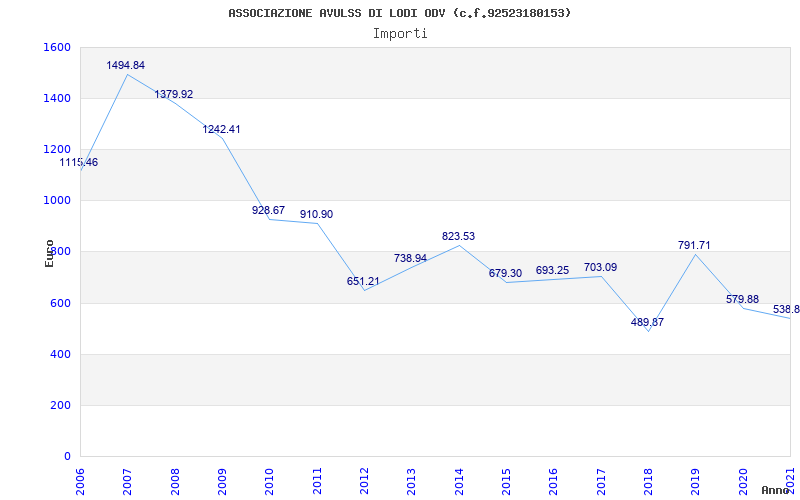The width and height of the screenshot is (800, 500).
Task: Select the 823.53 peak label for 2014
Action: click(458, 237)
